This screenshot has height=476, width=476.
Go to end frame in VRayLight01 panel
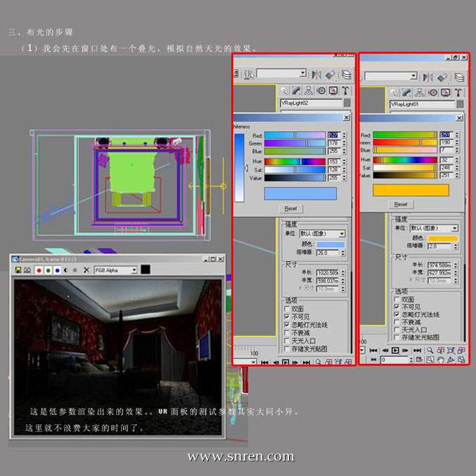pyautogui.click(x=417, y=350)
